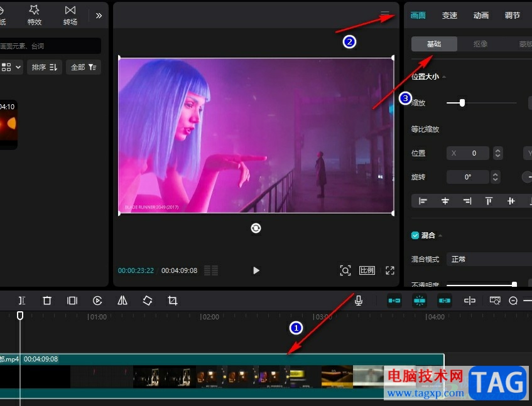Click the 旋转 rotation value field

click(468, 177)
